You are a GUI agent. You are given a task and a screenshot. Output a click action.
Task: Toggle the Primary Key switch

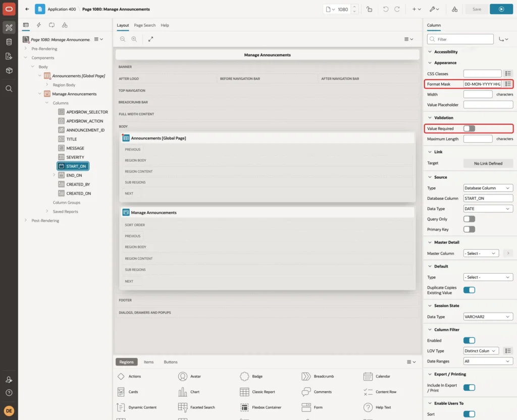point(469,229)
